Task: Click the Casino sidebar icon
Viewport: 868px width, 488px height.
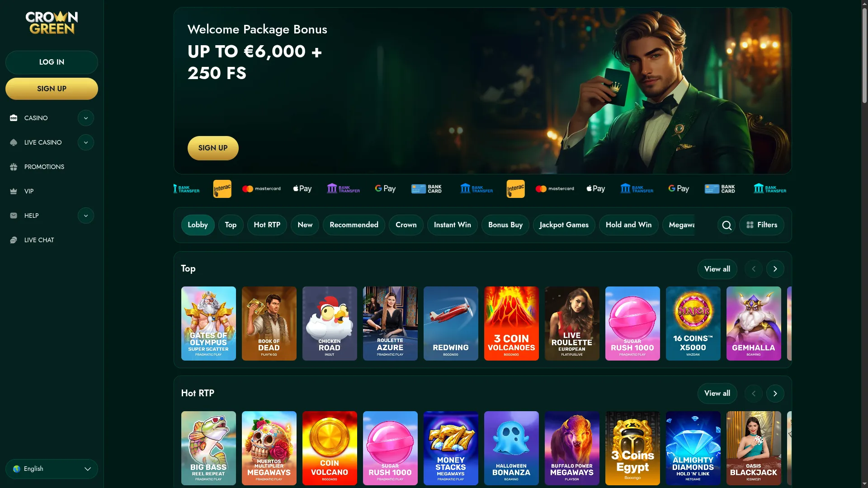Action: (14, 118)
